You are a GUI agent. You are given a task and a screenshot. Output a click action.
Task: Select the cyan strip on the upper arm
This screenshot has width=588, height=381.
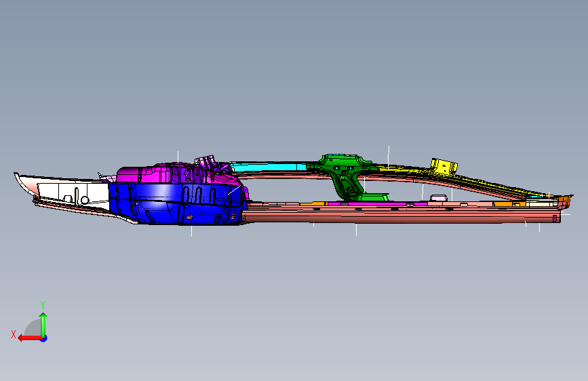pyautogui.click(x=268, y=167)
